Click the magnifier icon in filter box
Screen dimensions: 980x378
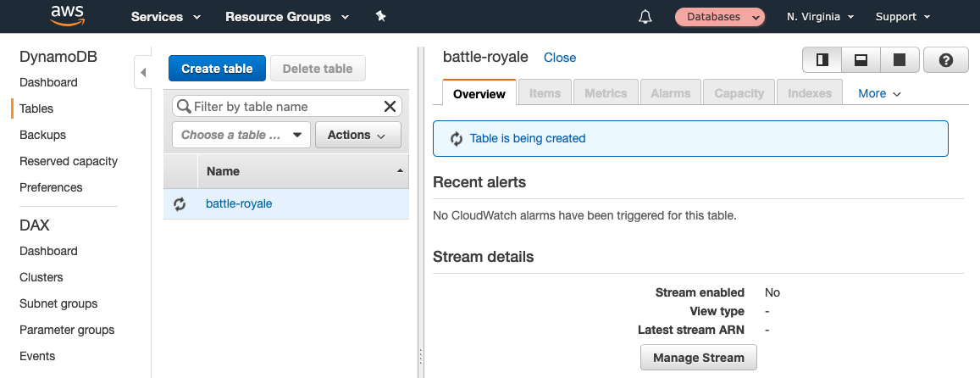184,107
